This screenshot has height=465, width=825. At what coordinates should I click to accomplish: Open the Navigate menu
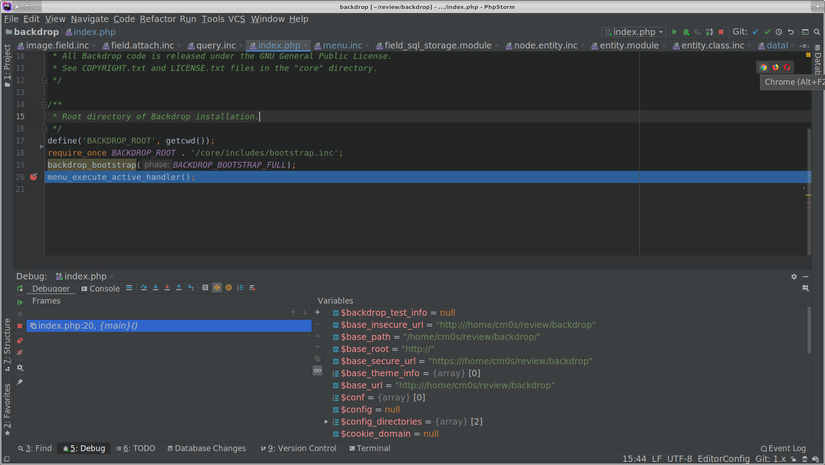(89, 19)
